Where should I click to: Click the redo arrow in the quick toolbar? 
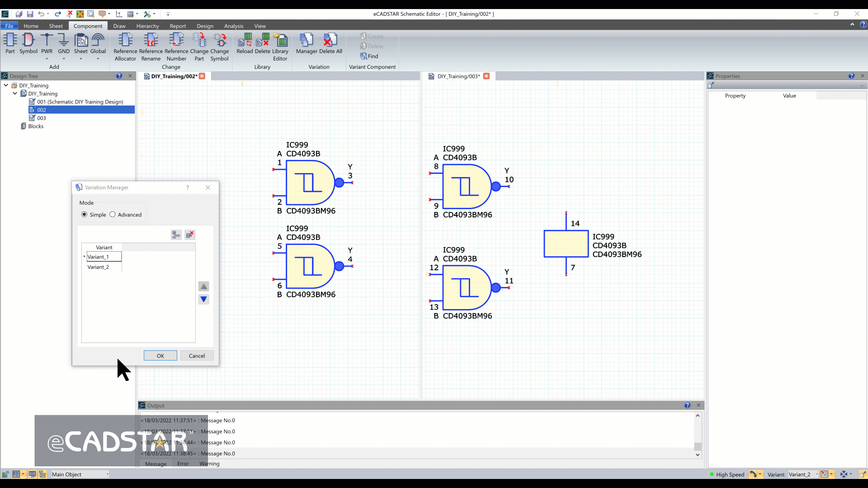pyautogui.click(x=58, y=14)
